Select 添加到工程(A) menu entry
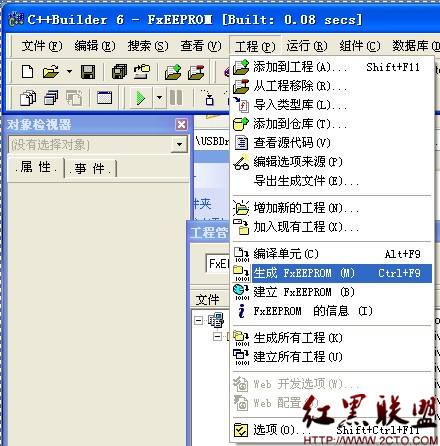440x446 pixels. coord(332,67)
